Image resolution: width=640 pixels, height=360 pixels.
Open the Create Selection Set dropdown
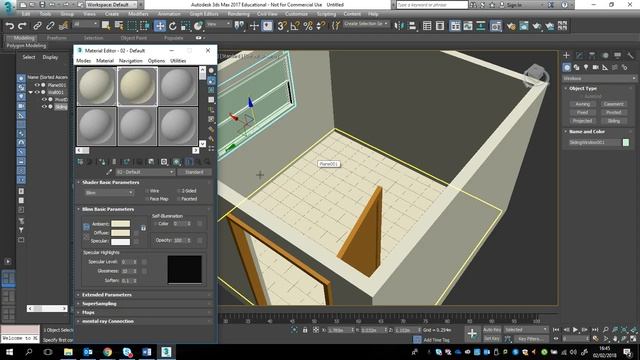point(366,24)
